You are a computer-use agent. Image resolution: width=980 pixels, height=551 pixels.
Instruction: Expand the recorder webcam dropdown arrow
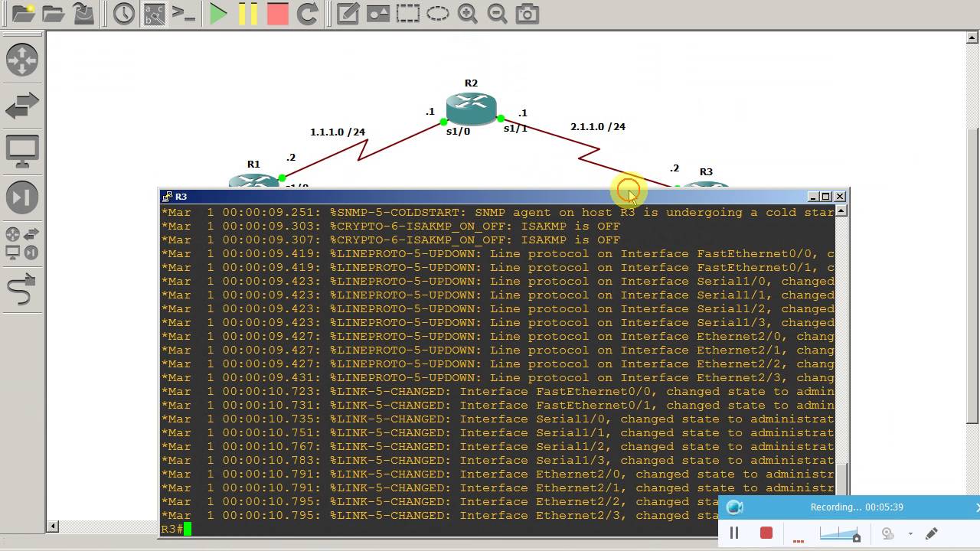pos(910,534)
